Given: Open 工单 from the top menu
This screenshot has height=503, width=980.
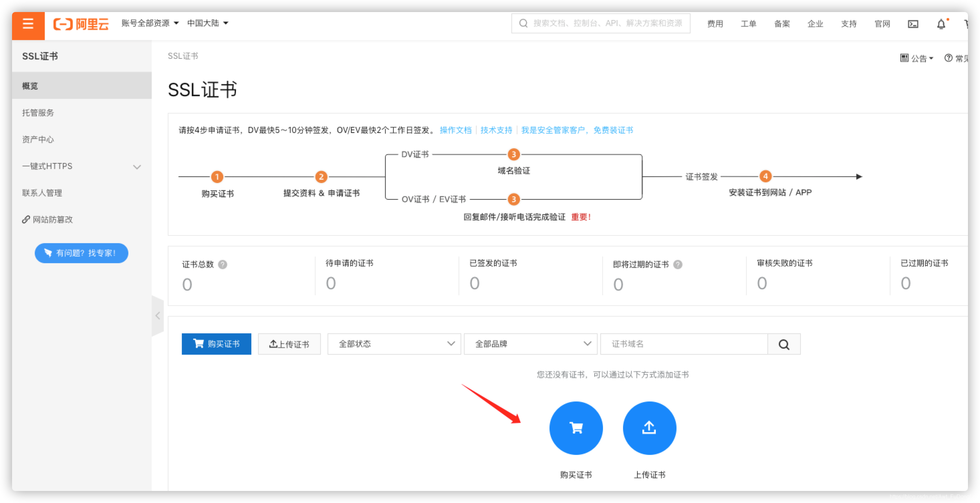Looking at the screenshot, I should (748, 24).
